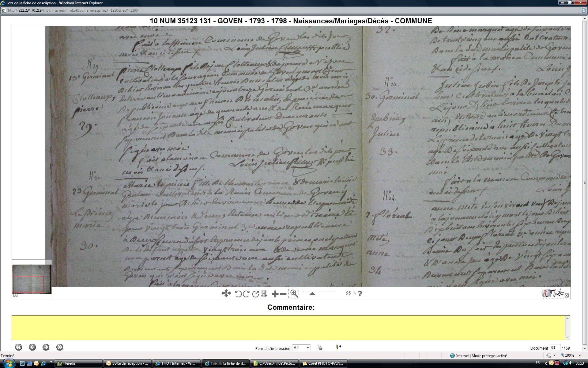Jump to the last document
Viewport: 588px width, 368px height.
[60, 347]
